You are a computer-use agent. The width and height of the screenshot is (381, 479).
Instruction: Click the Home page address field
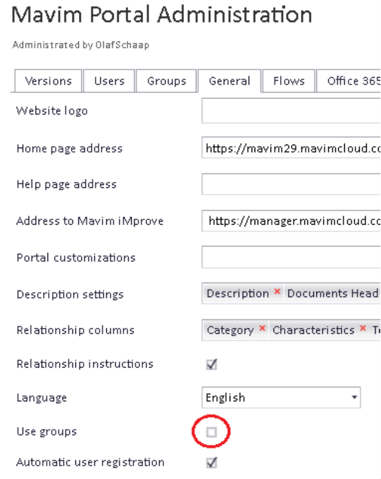(x=291, y=147)
